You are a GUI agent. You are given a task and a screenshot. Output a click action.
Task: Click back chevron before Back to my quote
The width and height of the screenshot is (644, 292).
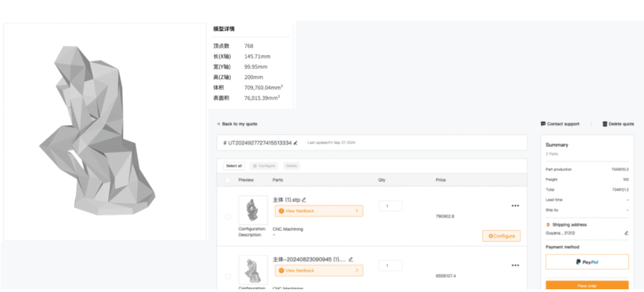point(219,124)
